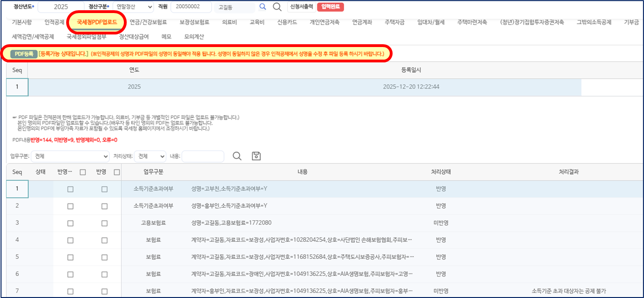Switch to the 주택자금 tab

[394, 22]
